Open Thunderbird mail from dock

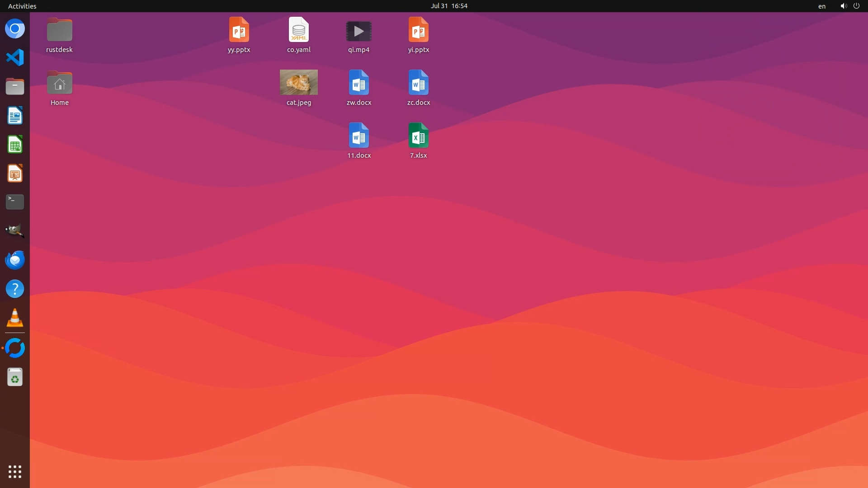pyautogui.click(x=15, y=260)
